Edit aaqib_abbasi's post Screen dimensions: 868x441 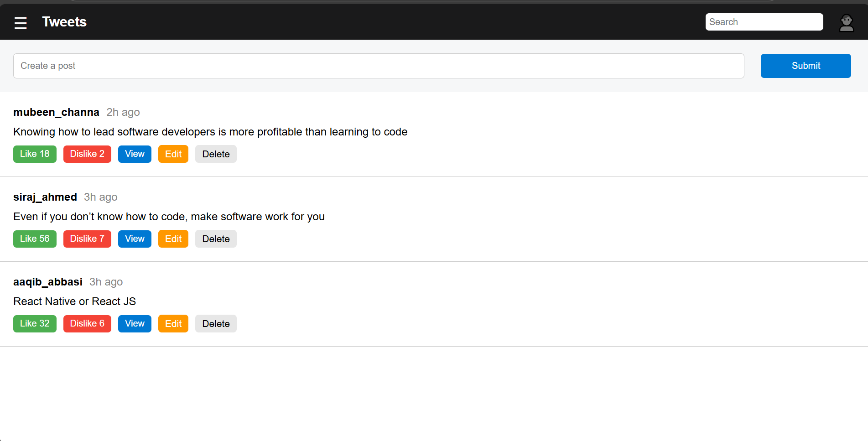pos(173,324)
